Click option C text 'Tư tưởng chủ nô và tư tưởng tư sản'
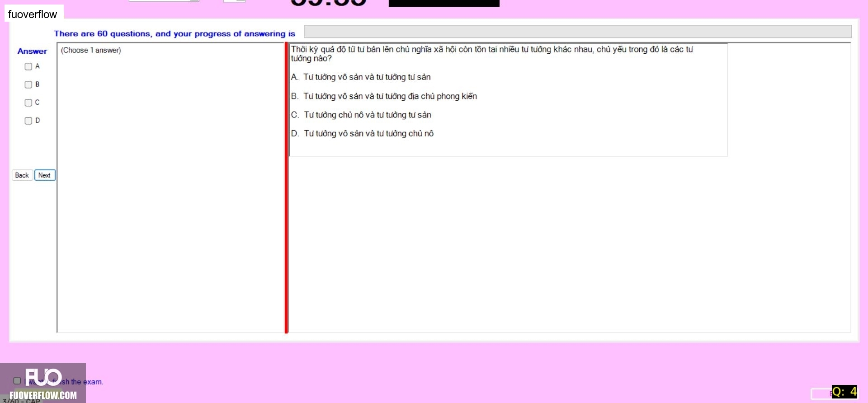Image resolution: width=868 pixels, height=403 pixels. click(368, 115)
